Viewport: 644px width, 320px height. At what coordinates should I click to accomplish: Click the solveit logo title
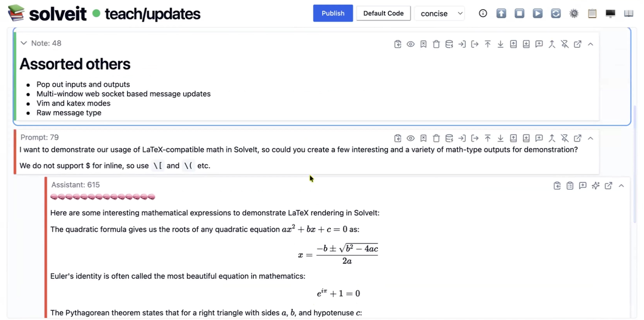pos(57,14)
